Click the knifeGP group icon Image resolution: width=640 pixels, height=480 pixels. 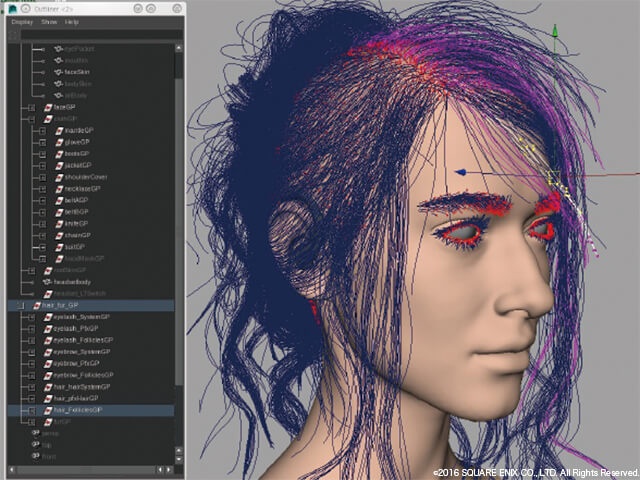click(x=60, y=224)
